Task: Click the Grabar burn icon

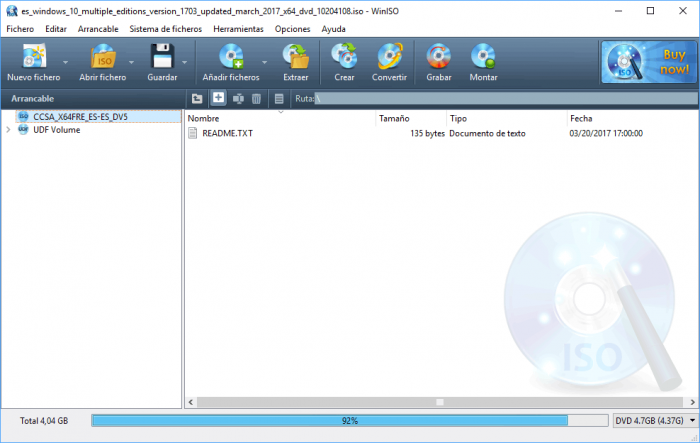Action: pos(438,57)
